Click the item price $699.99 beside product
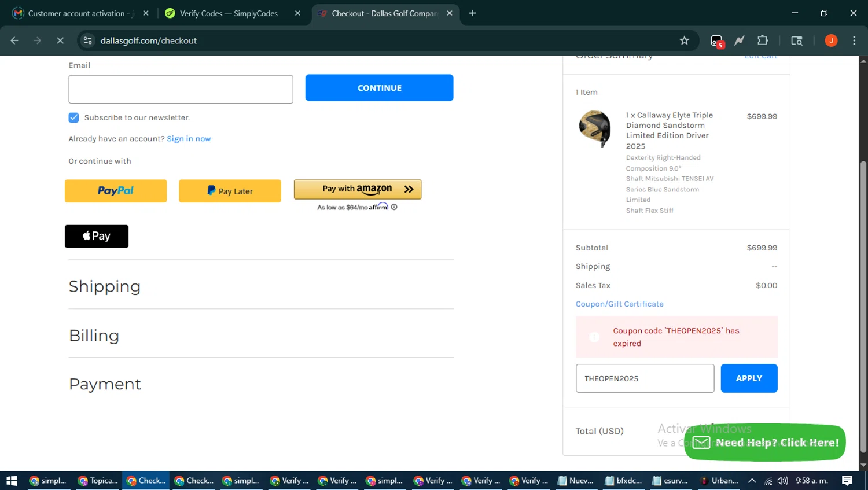868x490 pixels. coord(762,116)
